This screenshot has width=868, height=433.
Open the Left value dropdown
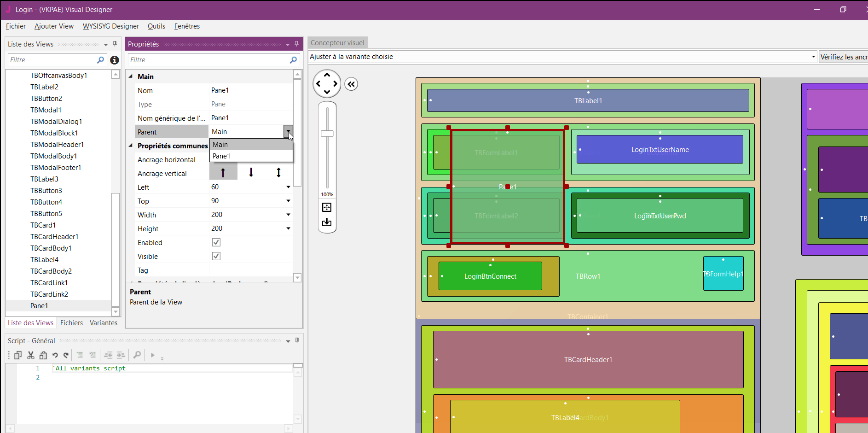coord(288,187)
